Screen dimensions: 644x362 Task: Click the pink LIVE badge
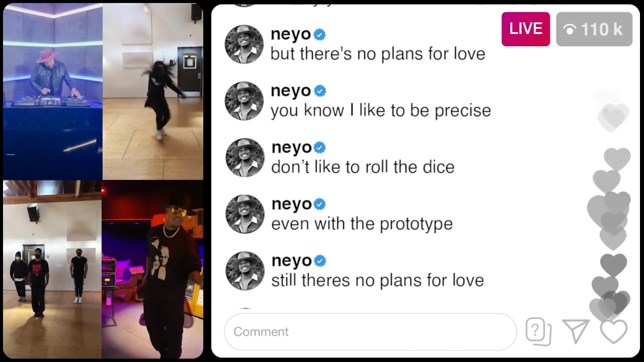tap(526, 29)
